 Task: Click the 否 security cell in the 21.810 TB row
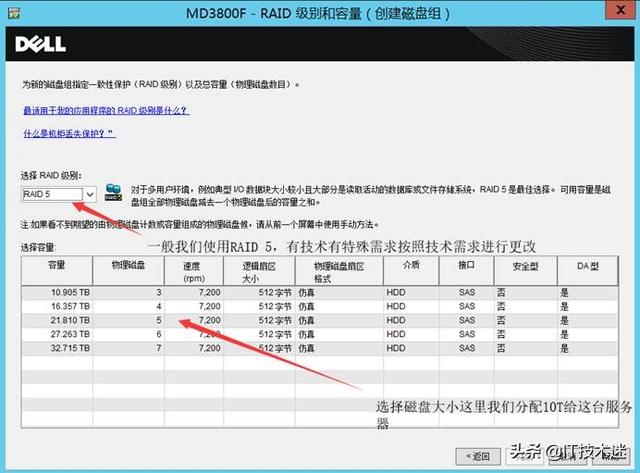click(x=501, y=320)
